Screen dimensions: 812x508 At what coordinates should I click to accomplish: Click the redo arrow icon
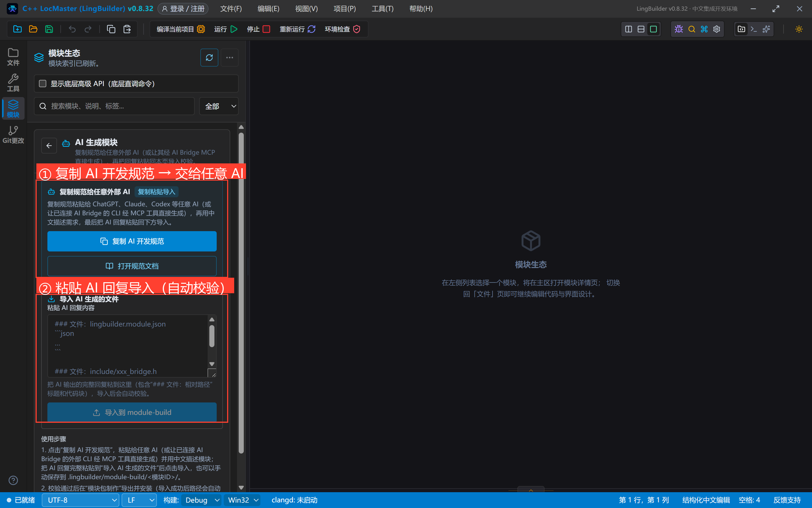pos(88,29)
